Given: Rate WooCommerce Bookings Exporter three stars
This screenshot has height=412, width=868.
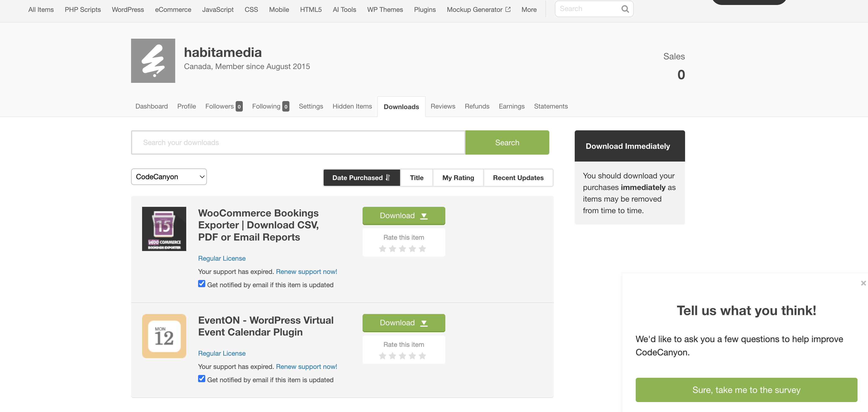Looking at the screenshot, I should 402,249.
